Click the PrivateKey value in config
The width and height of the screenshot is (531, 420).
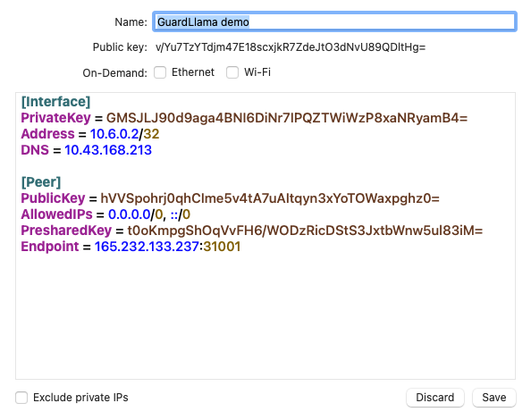(x=287, y=118)
